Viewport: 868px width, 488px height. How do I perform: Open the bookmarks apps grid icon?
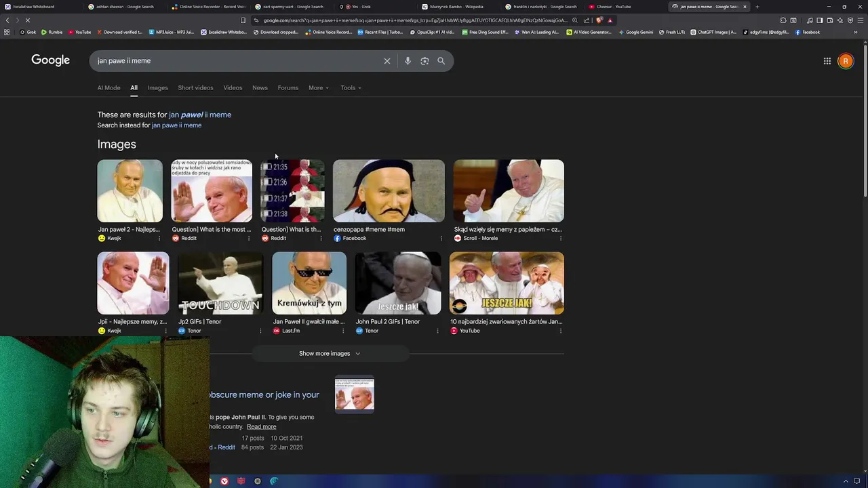point(7,32)
